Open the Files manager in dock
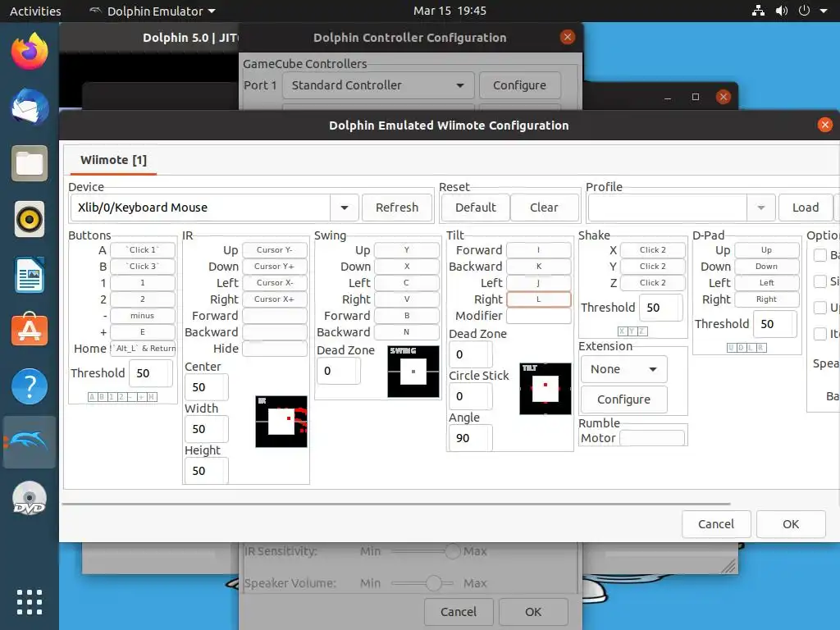The height and width of the screenshot is (630, 840). (30, 163)
